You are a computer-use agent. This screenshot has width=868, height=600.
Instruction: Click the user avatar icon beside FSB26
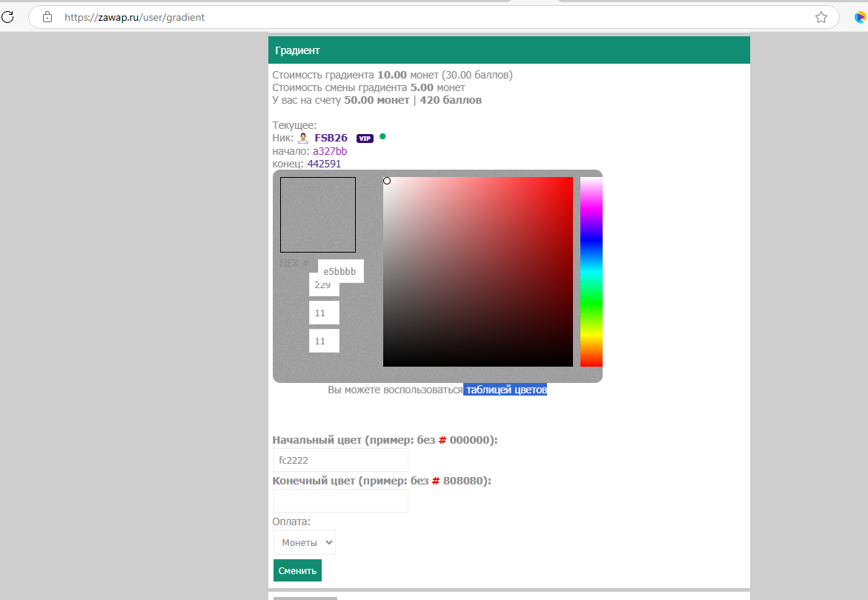click(x=303, y=138)
